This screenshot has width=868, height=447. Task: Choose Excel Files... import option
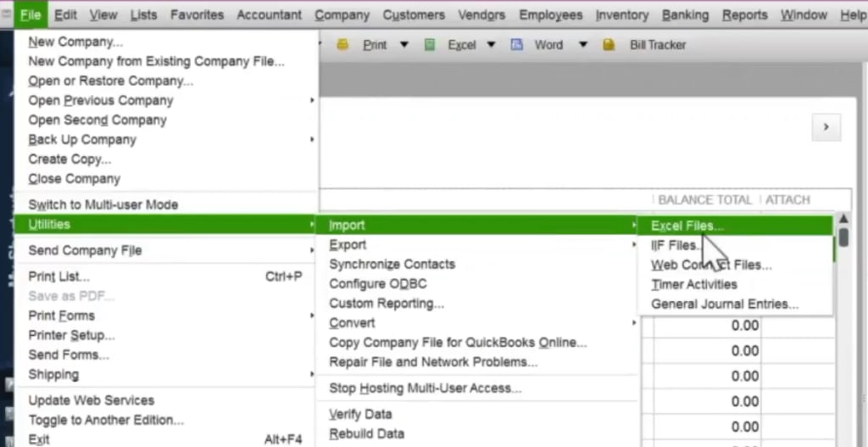point(736,226)
